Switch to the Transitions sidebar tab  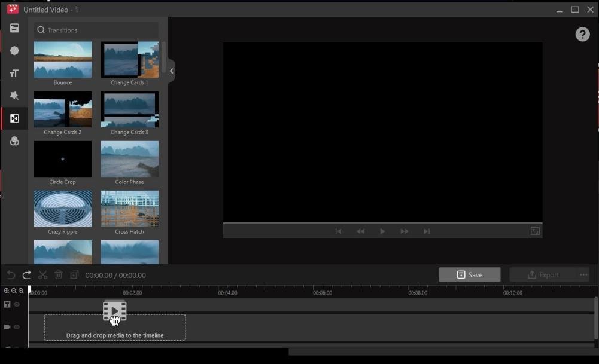(14, 118)
